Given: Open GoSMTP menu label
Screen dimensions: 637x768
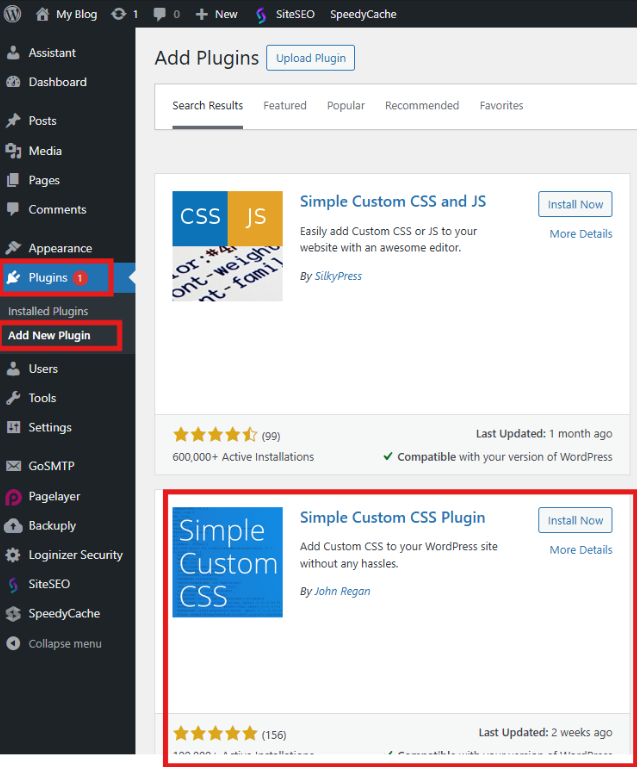Looking at the screenshot, I should [51, 466].
